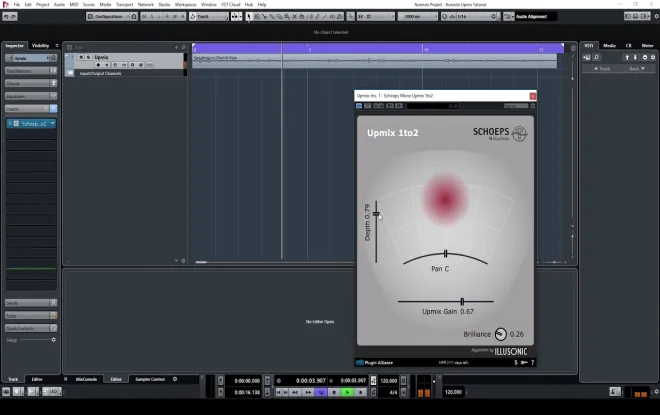
Task: Toggle Auto-Scroll button in toolbar
Action: click(234, 16)
